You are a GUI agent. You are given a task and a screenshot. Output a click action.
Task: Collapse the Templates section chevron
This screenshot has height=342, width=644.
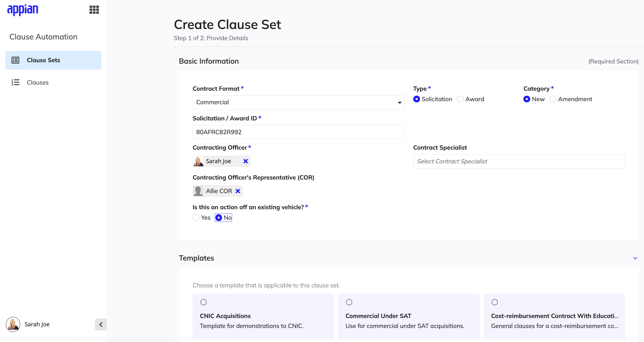tap(635, 258)
